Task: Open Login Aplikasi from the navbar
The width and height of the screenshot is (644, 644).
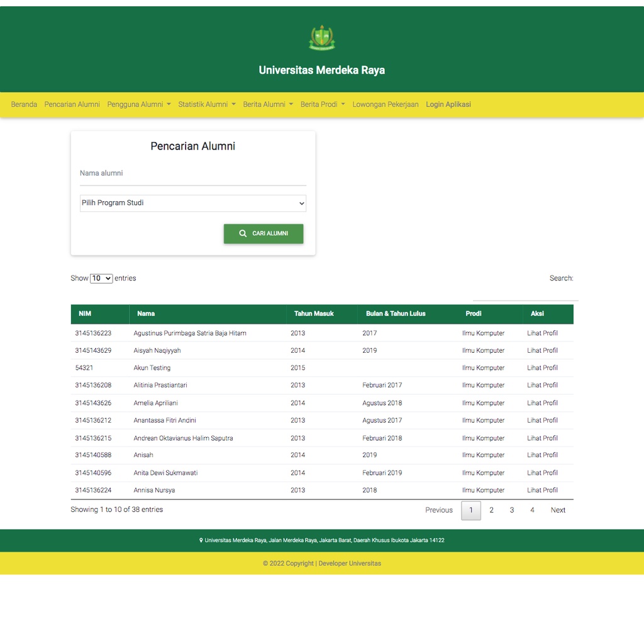Action: (x=448, y=104)
